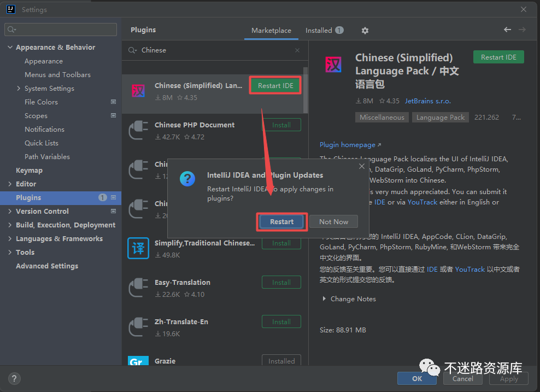540x392 pixels.
Task: Click the Chinese Language Pack plugin icon
Action: (x=138, y=91)
